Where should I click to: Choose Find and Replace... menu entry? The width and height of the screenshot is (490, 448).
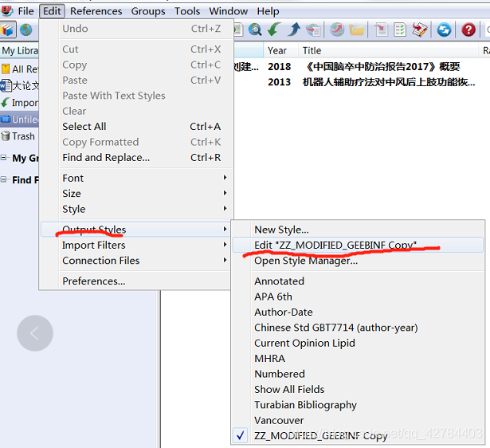(x=137, y=157)
